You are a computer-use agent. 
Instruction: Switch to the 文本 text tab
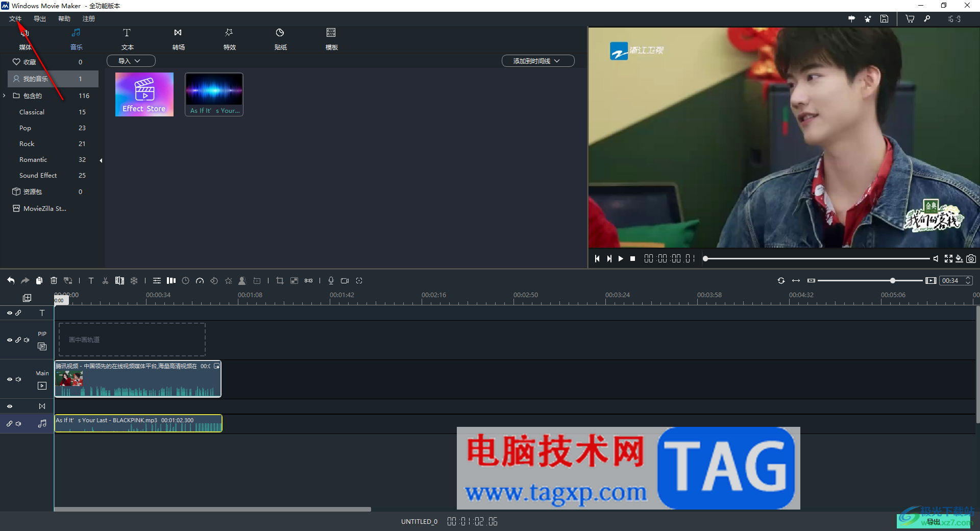coord(127,39)
